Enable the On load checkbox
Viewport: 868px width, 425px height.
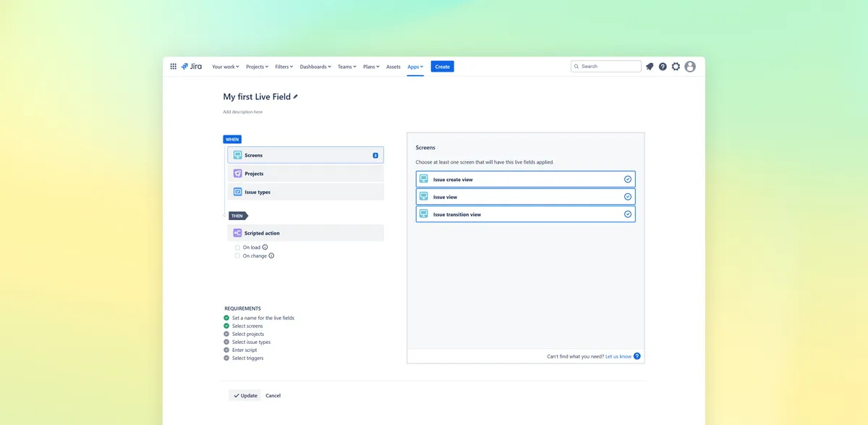pyautogui.click(x=237, y=248)
